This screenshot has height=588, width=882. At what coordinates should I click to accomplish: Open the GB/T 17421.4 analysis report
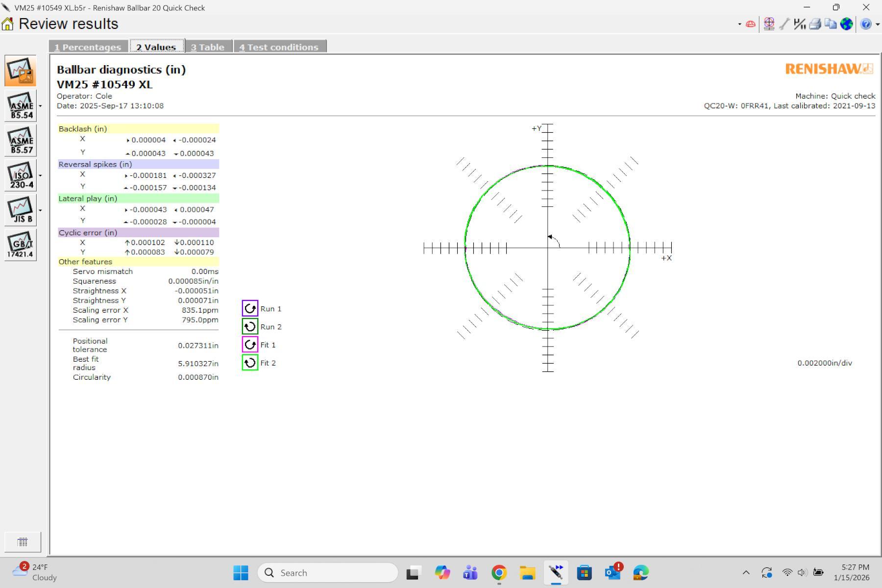(x=21, y=245)
